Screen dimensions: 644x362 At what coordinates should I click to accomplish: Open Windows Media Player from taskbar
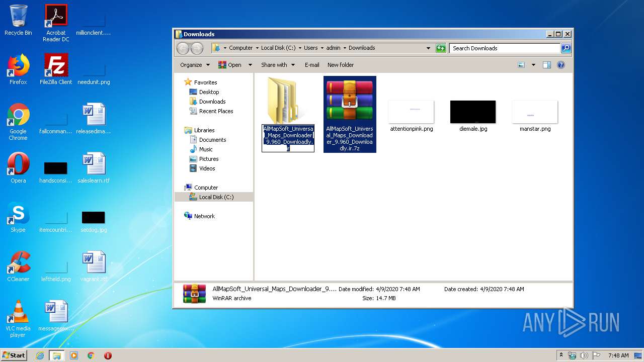point(74,355)
